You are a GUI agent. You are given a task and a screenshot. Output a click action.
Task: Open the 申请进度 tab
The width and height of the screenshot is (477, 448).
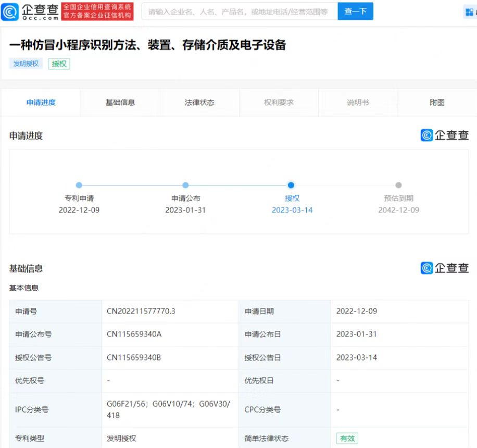point(41,103)
